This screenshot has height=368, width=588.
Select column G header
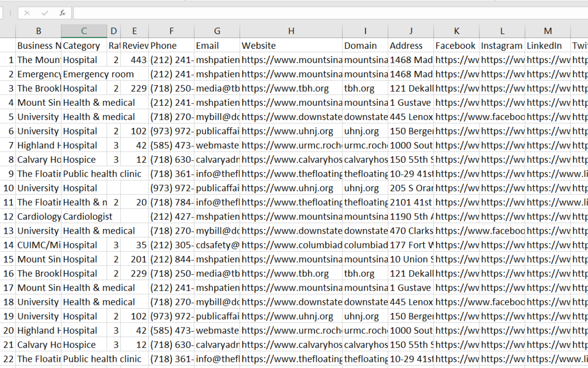[x=217, y=31]
